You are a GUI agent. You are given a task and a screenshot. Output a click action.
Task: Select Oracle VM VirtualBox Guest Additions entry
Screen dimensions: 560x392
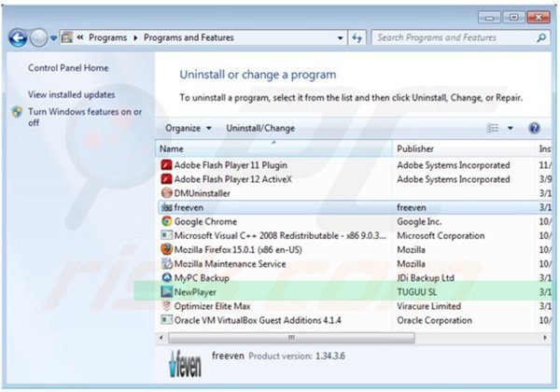[252, 320]
